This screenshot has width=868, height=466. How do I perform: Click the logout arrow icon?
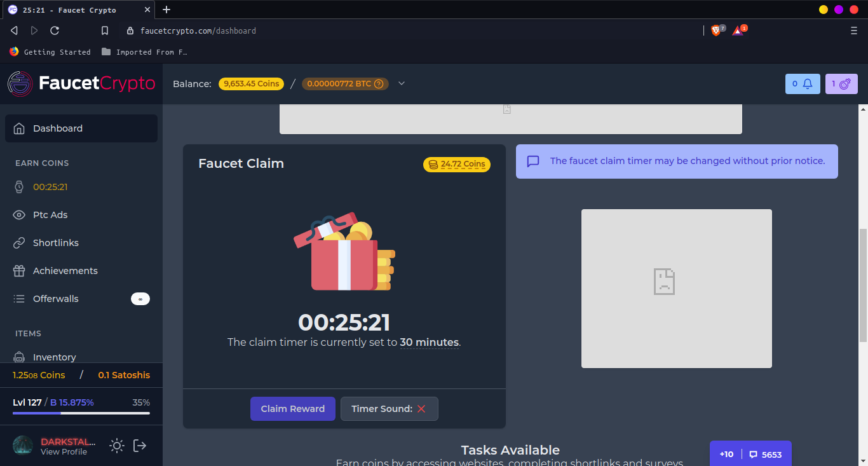tap(140, 446)
